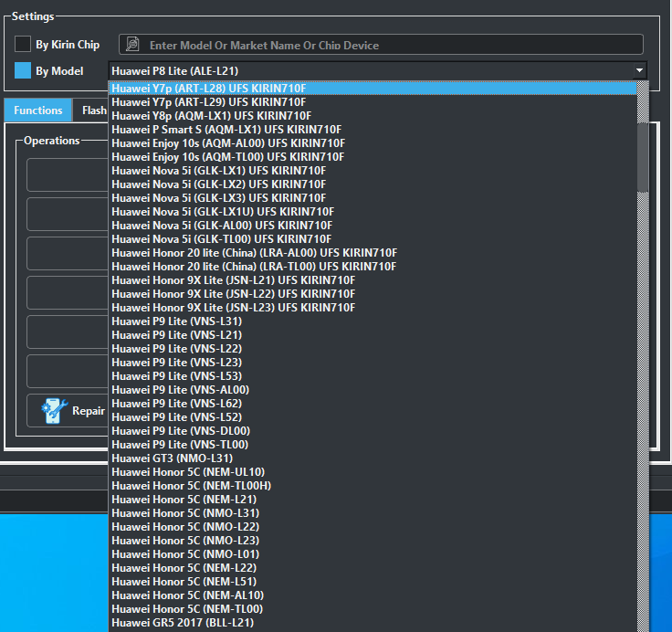
Task: Choose Huawei Honor 5C (NMO-L31)
Action: (x=373, y=513)
